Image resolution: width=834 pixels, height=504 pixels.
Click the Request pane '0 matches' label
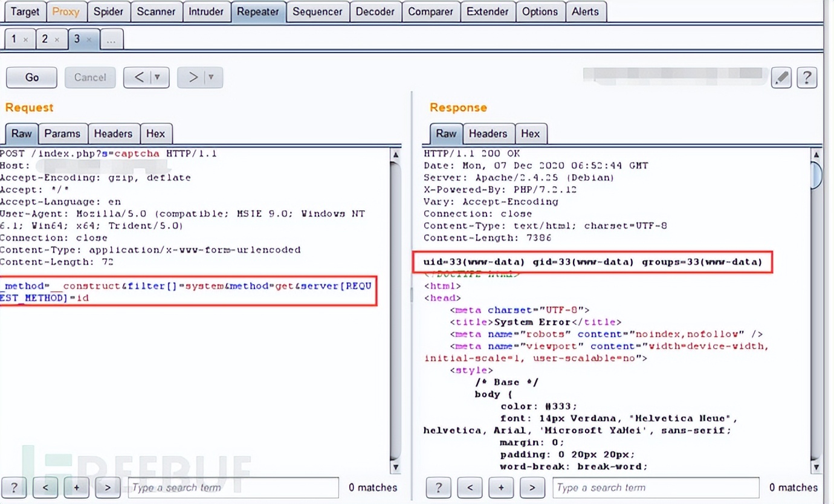373,488
